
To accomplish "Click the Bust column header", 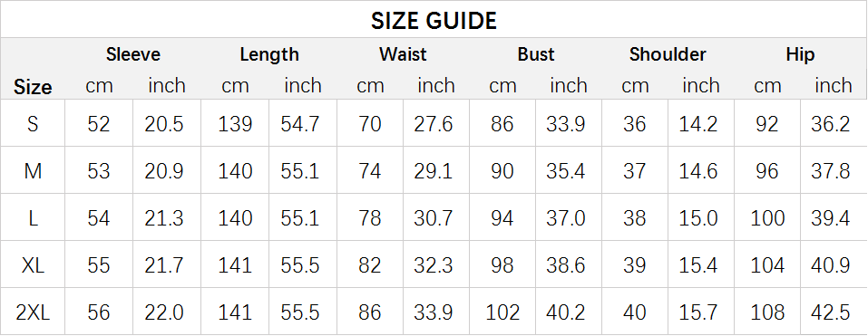I will click(536, 54).
